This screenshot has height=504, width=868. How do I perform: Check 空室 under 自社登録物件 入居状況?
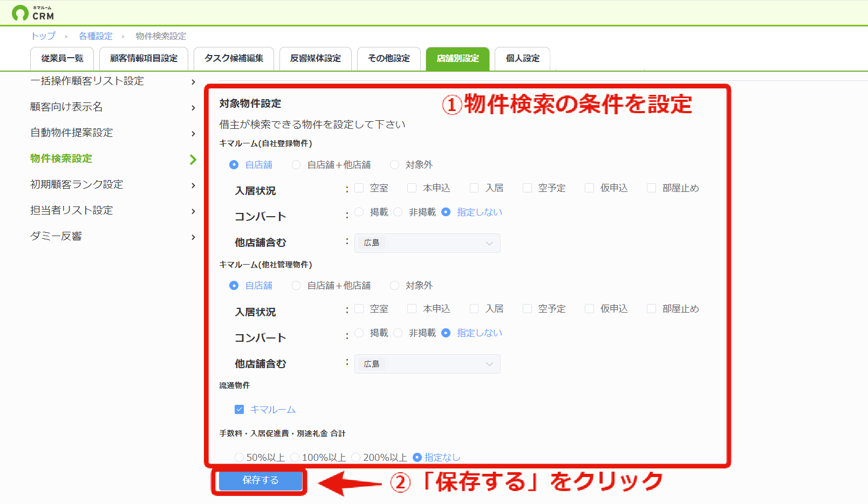tap(359, 188)
